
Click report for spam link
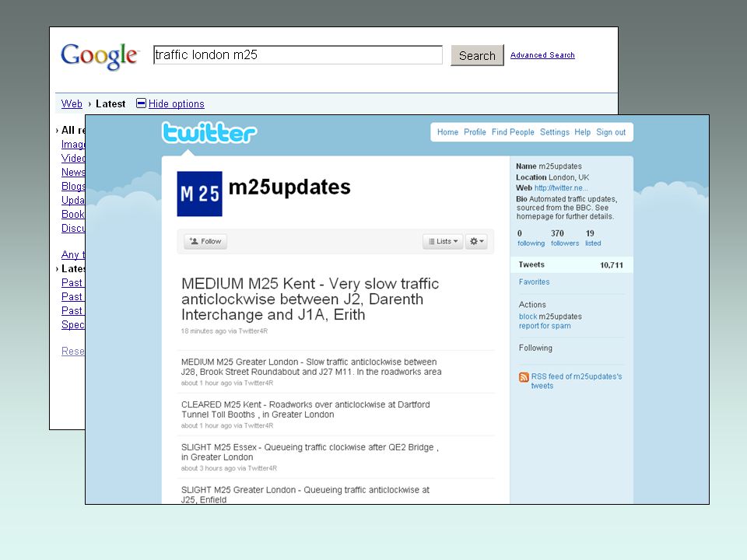[x=544, y=326]
